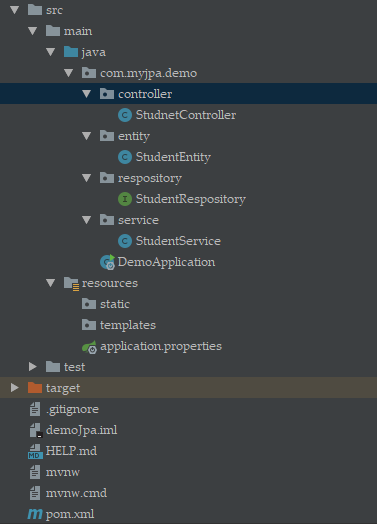Image resolution: width=377 pixels, height=524 pixels.
Task: Select the templates folder label
Action: pyautogui.click(x=128, y=325)
